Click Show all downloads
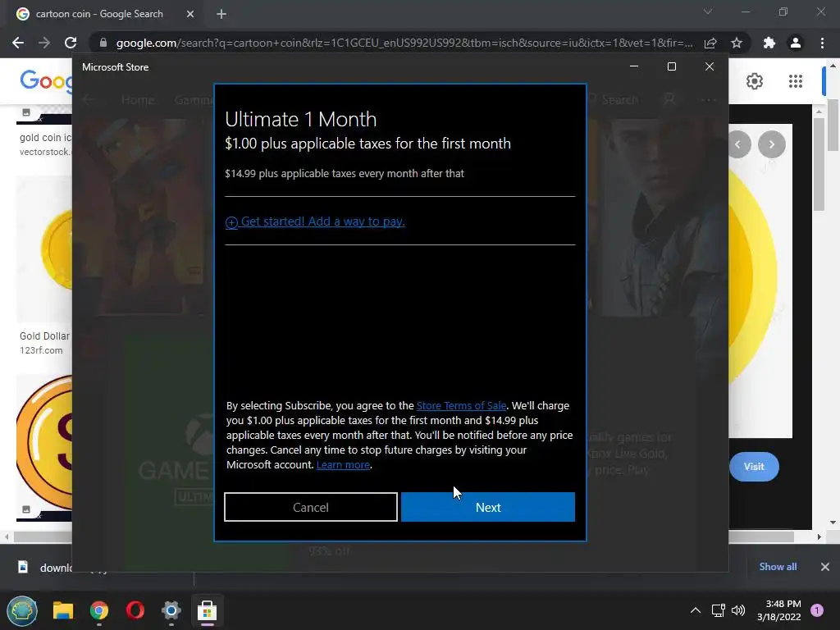The height and width of the screenshot is (630, 840). 778,567
